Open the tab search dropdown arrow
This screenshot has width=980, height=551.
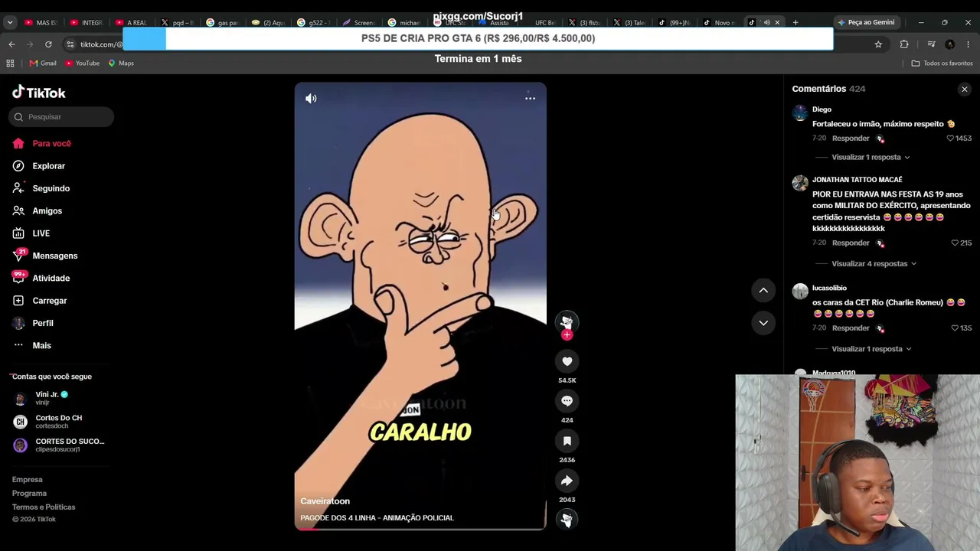[x=10, y=22]
